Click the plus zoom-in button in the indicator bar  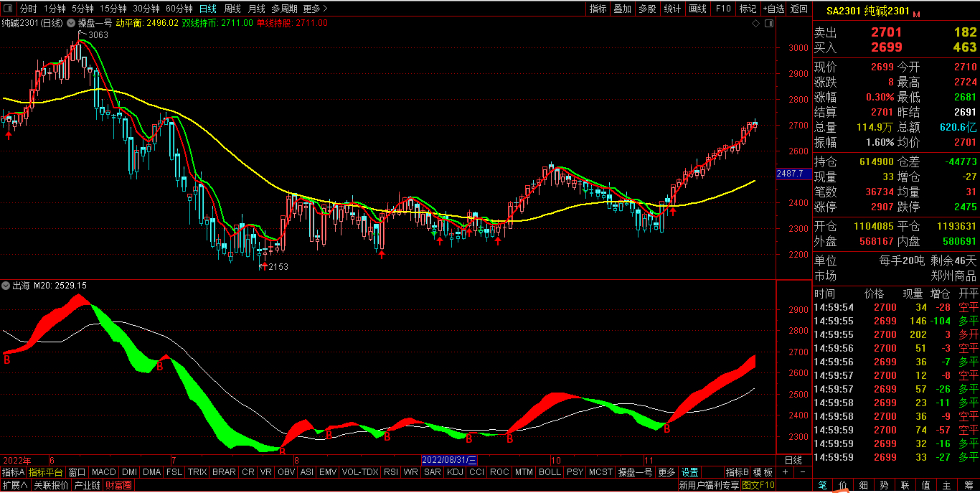785,472
